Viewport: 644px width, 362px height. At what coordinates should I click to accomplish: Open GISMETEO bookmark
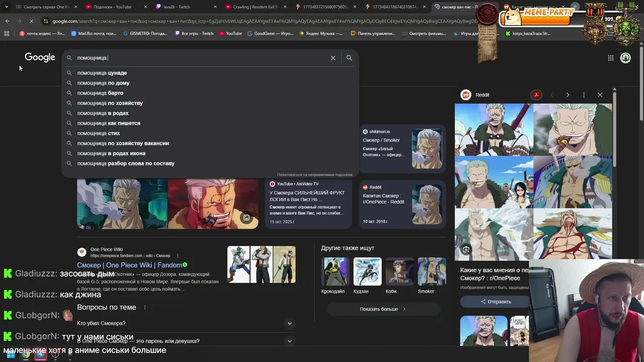(x=145, y=34)
